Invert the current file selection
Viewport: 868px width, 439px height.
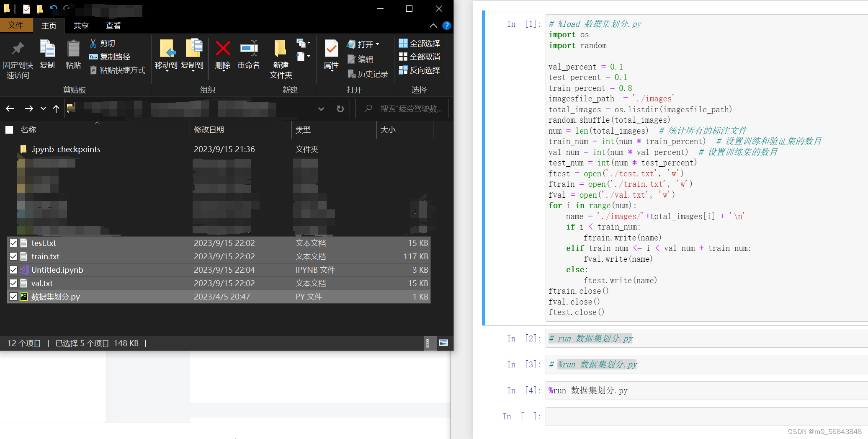pos(420,70)
